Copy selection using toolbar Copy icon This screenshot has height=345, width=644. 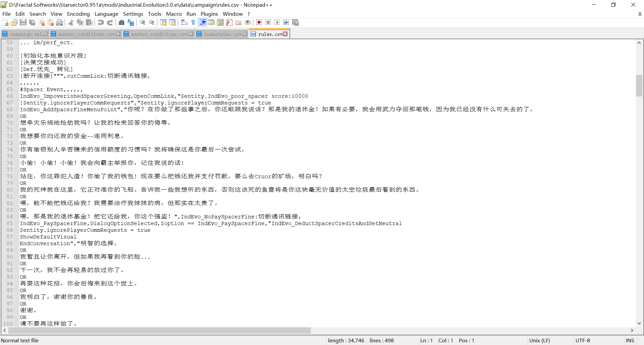[x=80, y=22]
